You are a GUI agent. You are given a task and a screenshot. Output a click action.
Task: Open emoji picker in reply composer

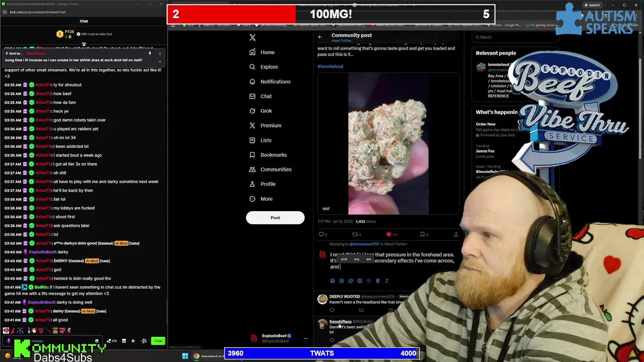pyautogui.click(x=359, y=281)
